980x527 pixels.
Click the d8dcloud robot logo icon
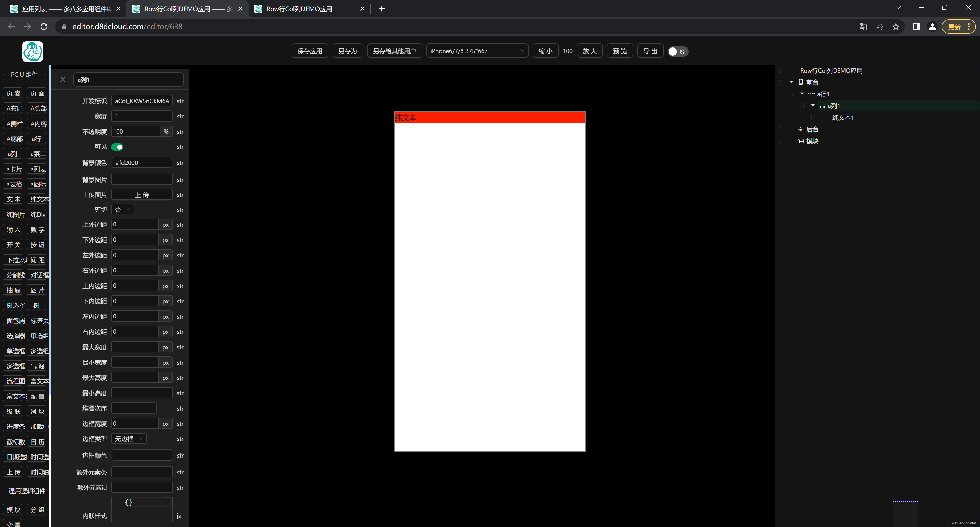[x=32, y=51]
